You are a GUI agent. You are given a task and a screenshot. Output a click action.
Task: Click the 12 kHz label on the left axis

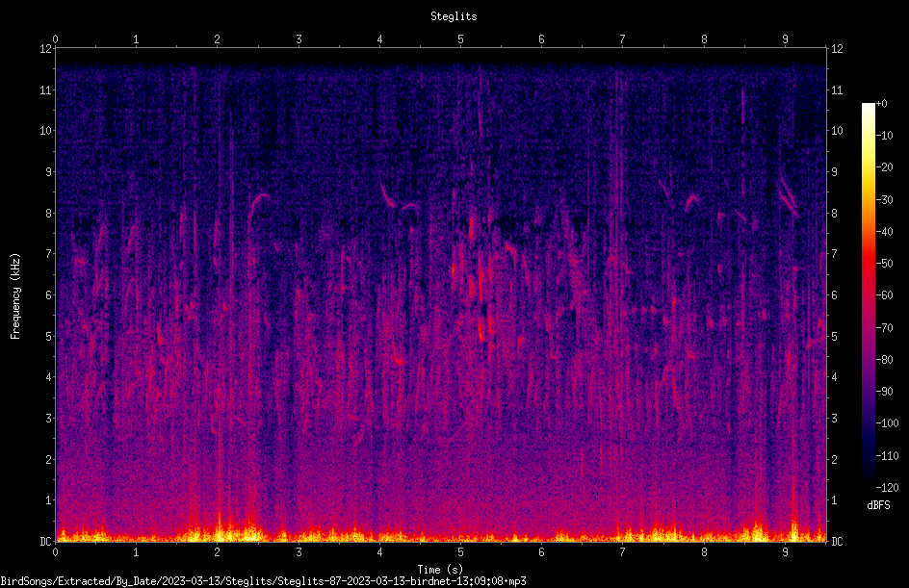(46, 49)
